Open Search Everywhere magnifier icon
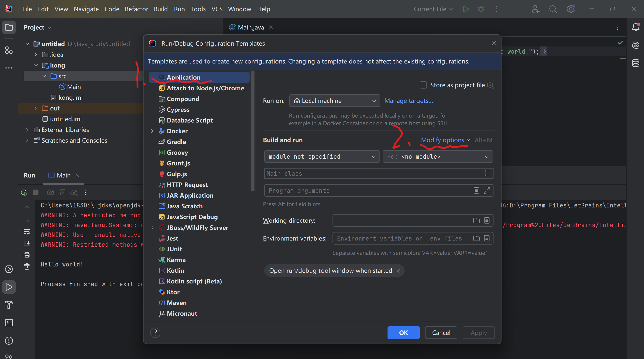The image size is (644, 359). 553,9
